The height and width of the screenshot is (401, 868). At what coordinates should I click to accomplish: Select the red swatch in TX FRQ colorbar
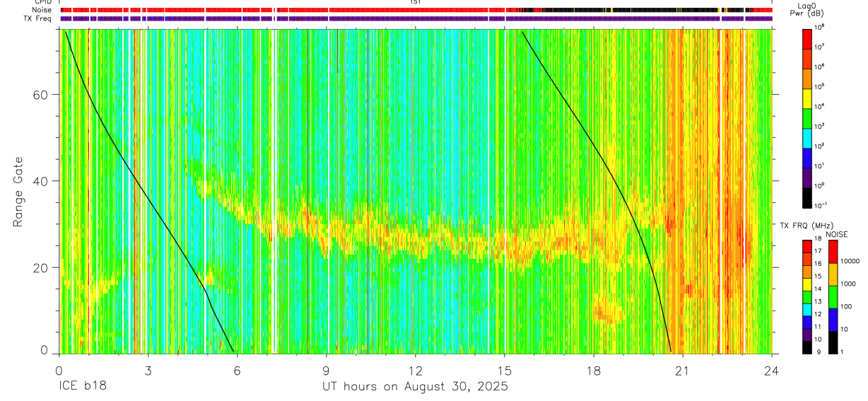(x=807, y=247)
